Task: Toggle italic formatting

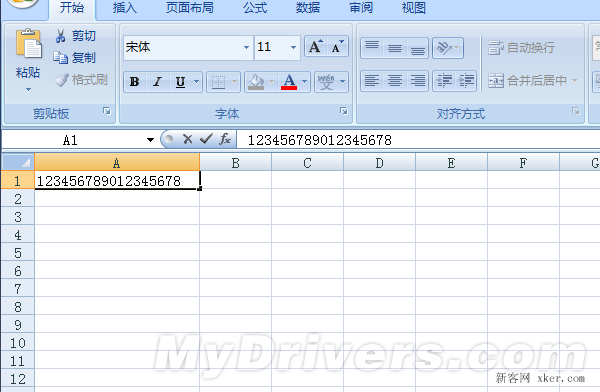Action: pyautogui.click(x=157, y=82)
